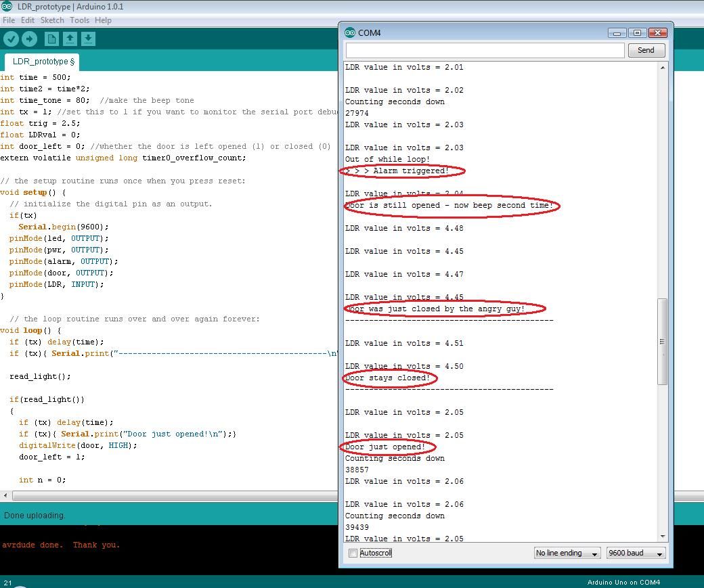Click the Open sketch up-arrow icon

coord(70,39)
